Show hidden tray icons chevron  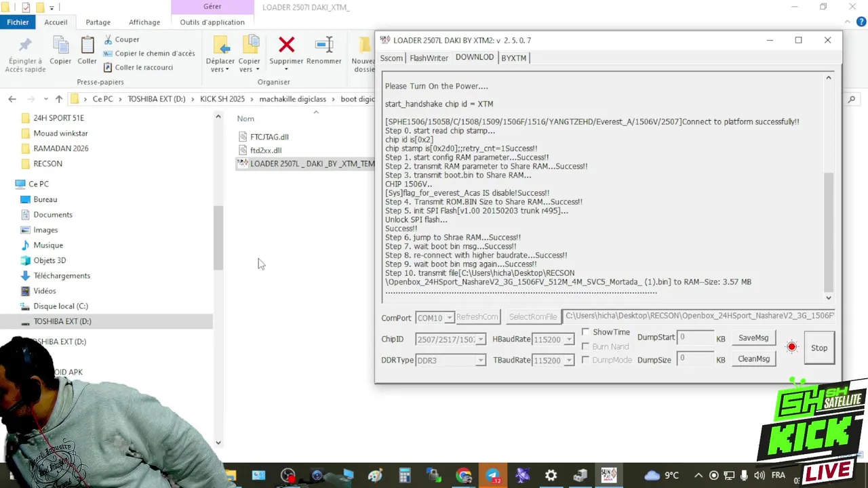(x=699, y=475)
